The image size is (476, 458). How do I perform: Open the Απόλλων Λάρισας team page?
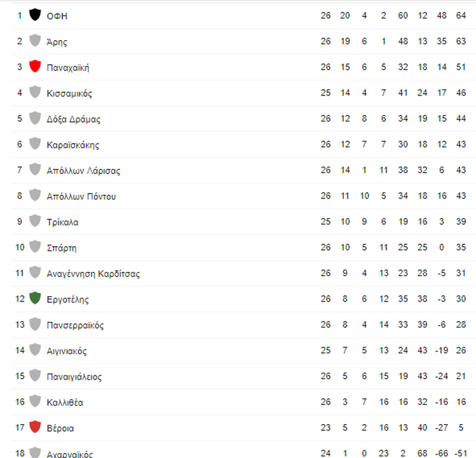click(x=83, y=171)
